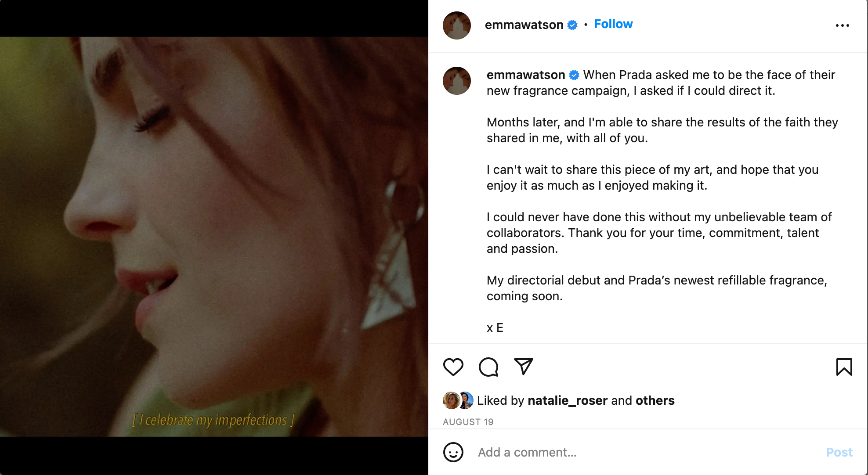
Task: Open more options three-dot menu
Action: click(842, 25)
